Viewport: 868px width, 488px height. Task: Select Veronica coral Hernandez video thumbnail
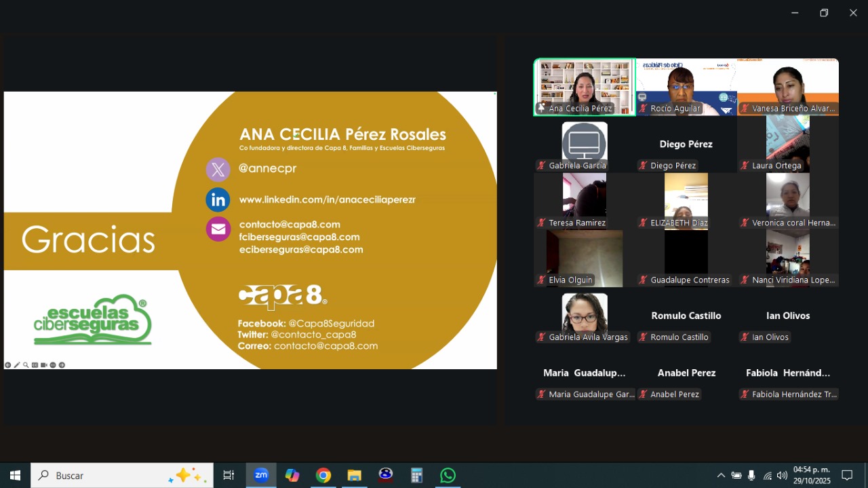788,201
